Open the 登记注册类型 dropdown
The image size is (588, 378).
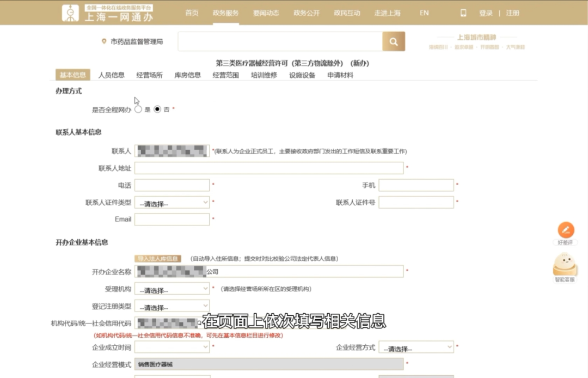[x=172, y=306]
